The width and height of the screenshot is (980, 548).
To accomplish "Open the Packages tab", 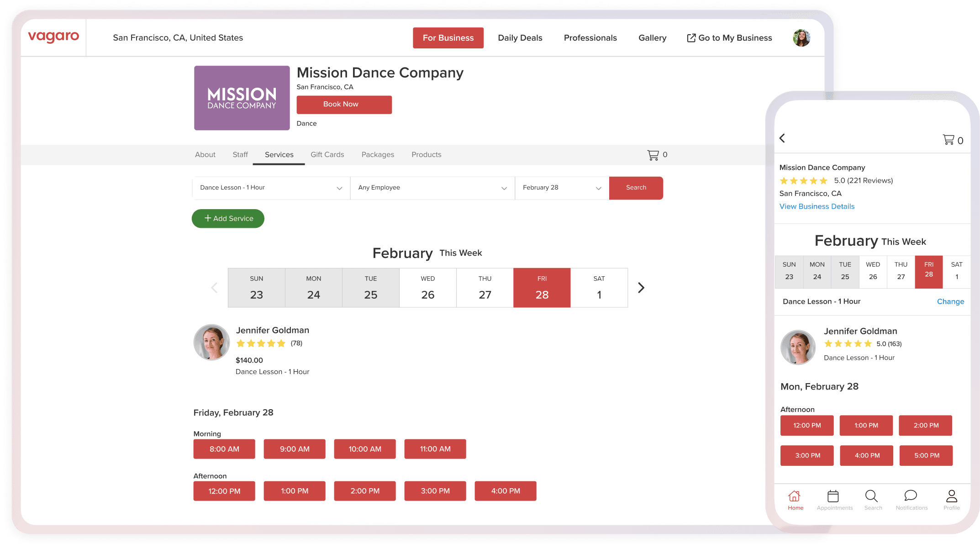I will pos(378,155).
